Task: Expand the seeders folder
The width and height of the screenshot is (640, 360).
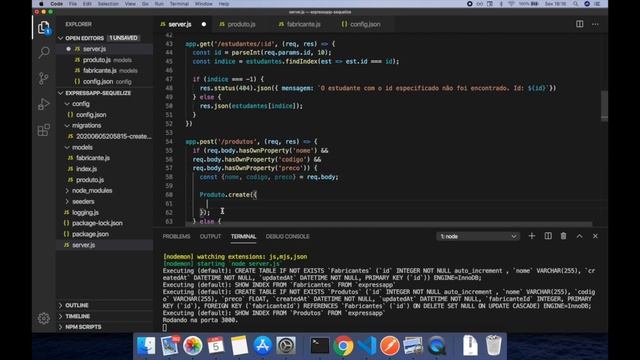Action: pos(67,202)
